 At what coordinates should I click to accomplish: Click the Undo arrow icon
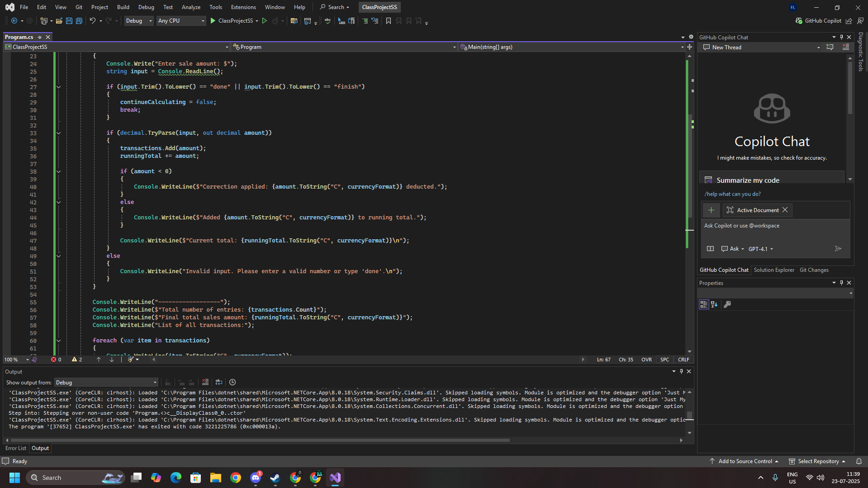pos(92,21)
